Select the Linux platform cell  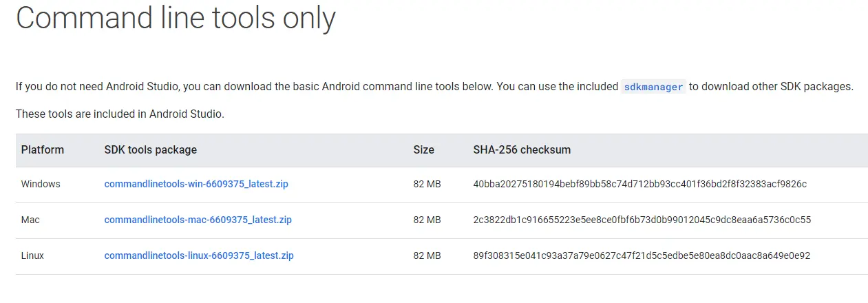32,255
